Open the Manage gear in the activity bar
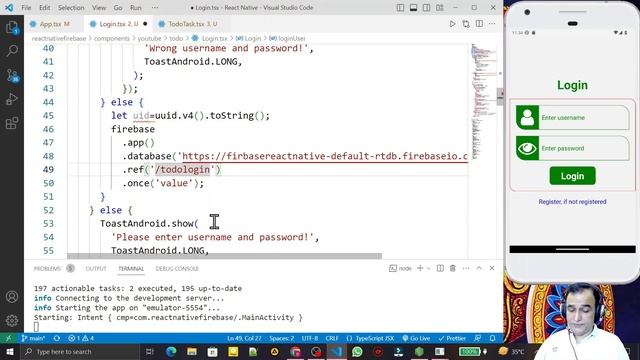 (x=12, y=320)
